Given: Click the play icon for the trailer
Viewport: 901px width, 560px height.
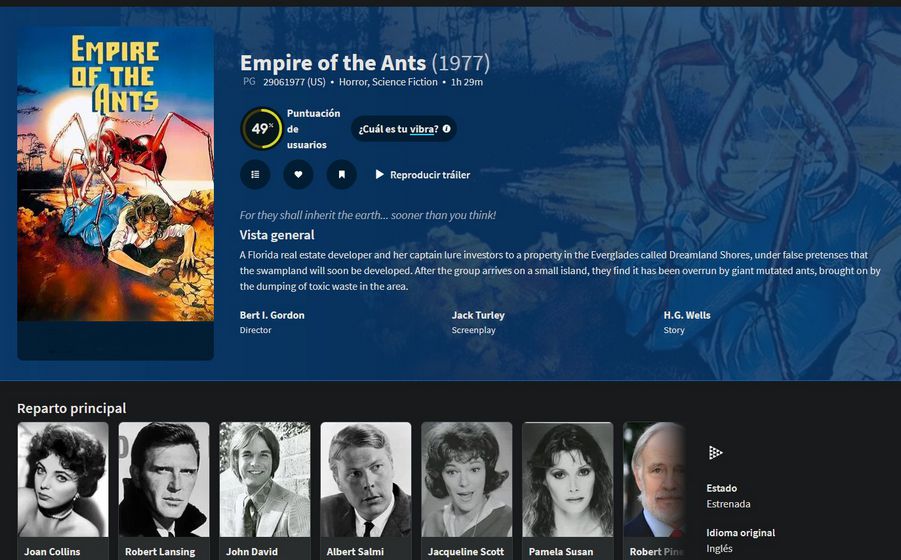Looking at the screenshot, I should point(379,174).
